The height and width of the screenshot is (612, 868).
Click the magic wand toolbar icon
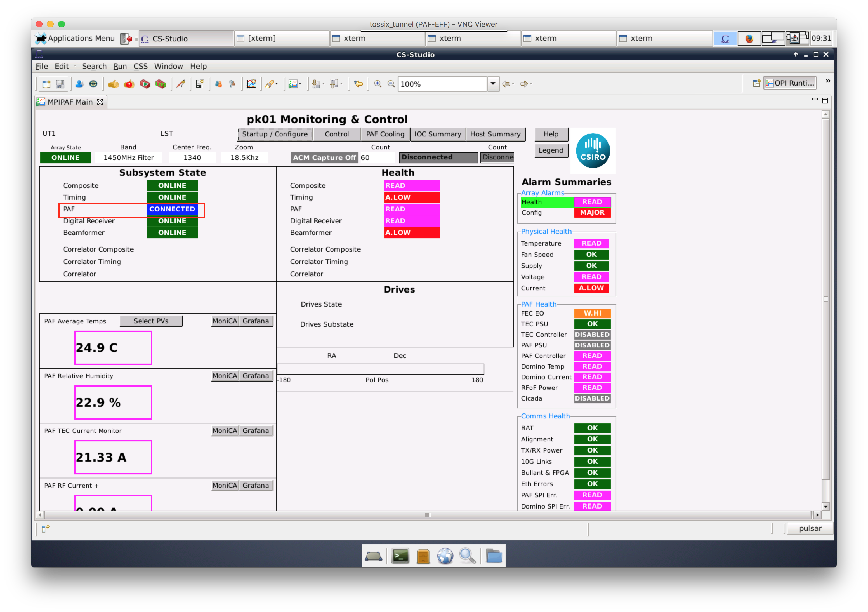181,84
